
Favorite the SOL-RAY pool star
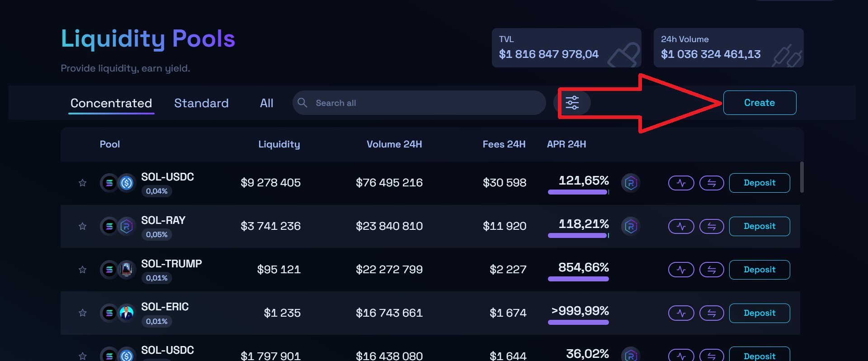click(82, 226)
